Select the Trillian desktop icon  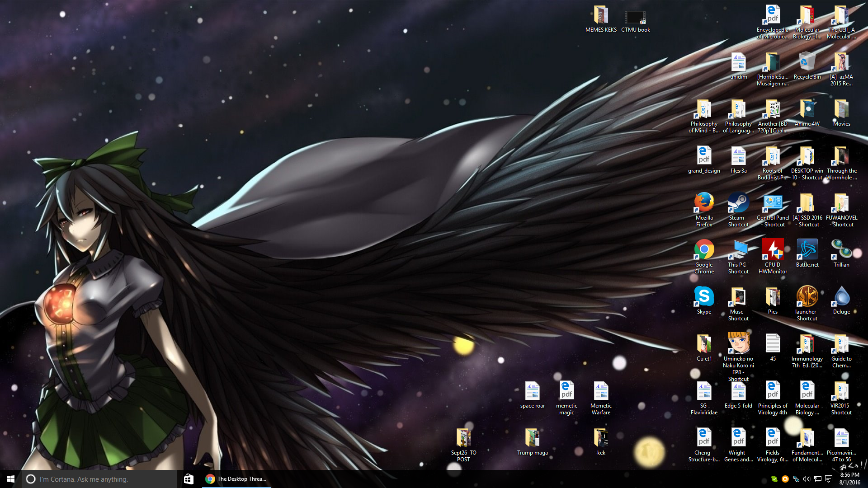841,254
